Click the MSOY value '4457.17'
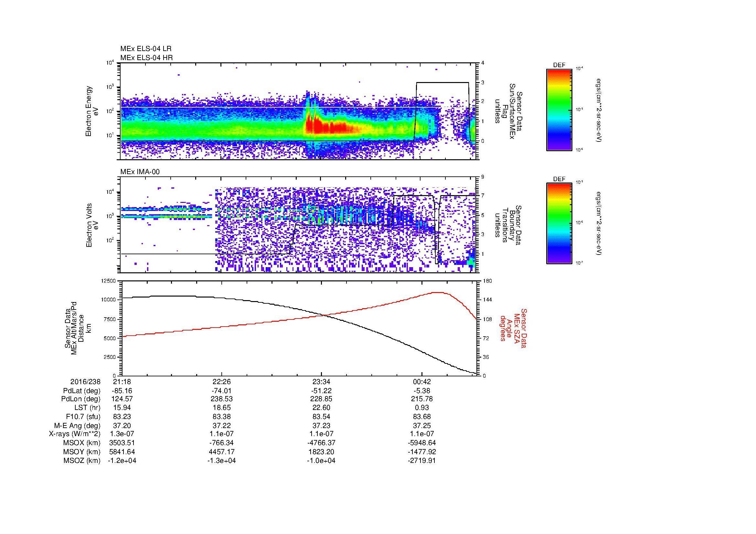 point(222,452)
